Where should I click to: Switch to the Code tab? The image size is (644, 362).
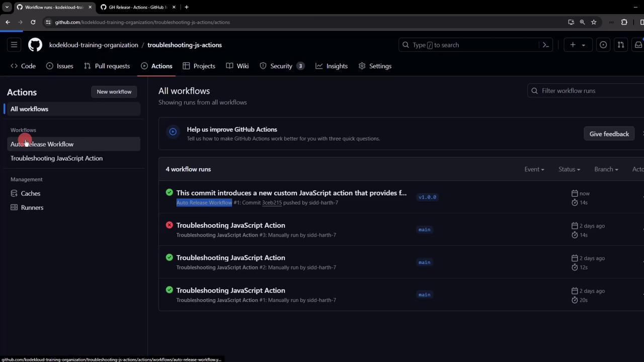pos(23,66)
